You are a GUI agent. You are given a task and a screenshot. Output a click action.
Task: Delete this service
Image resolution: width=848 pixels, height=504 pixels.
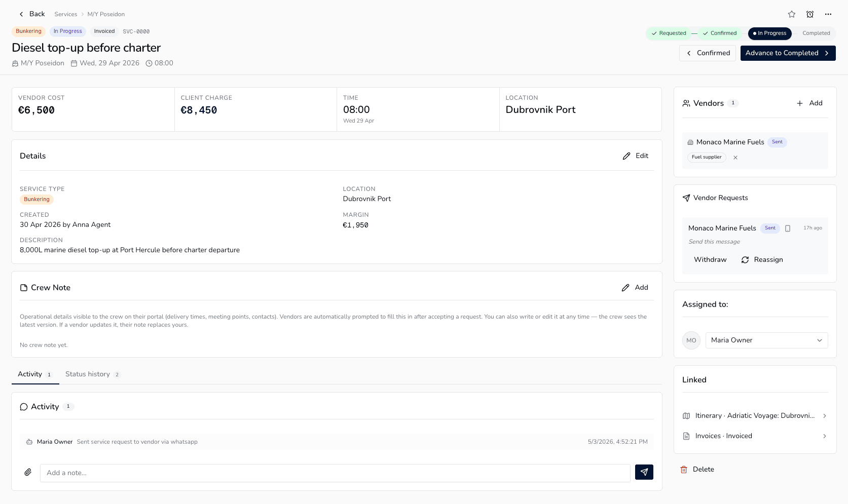(697, 470)
